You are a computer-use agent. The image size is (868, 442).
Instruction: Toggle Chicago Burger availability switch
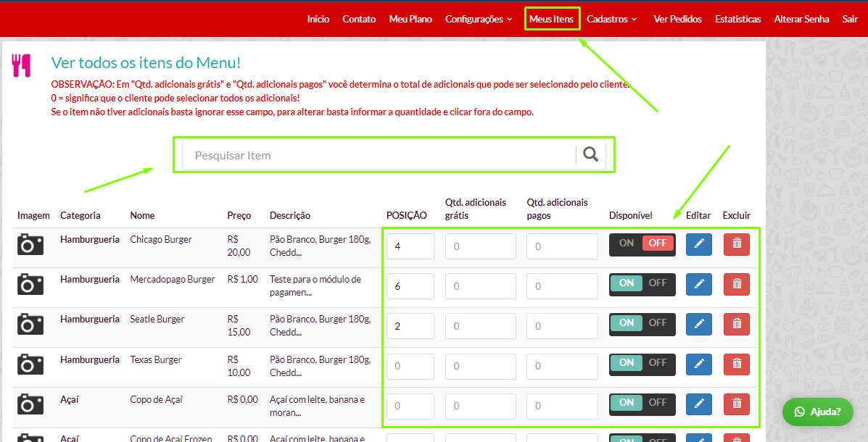(642, 244)
